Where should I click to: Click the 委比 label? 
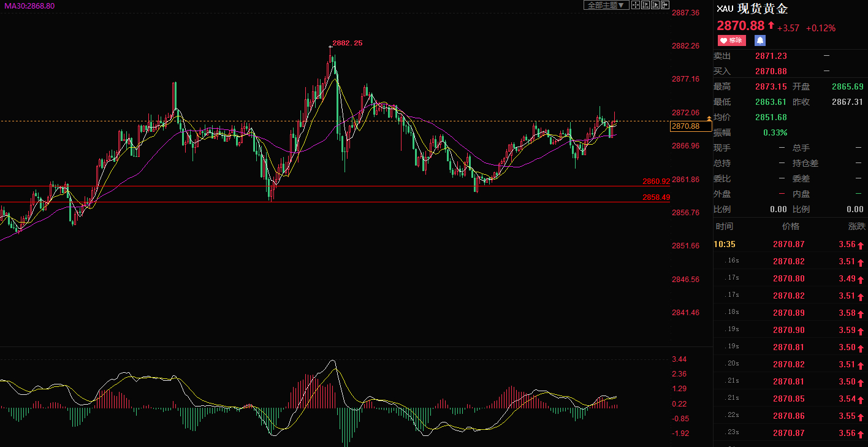click(x=722, y=178)
